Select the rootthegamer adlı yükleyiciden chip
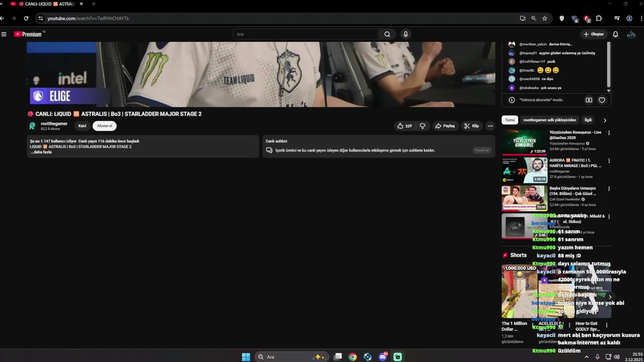Viewport: 644px width, 362px height. tap(549, 120)
